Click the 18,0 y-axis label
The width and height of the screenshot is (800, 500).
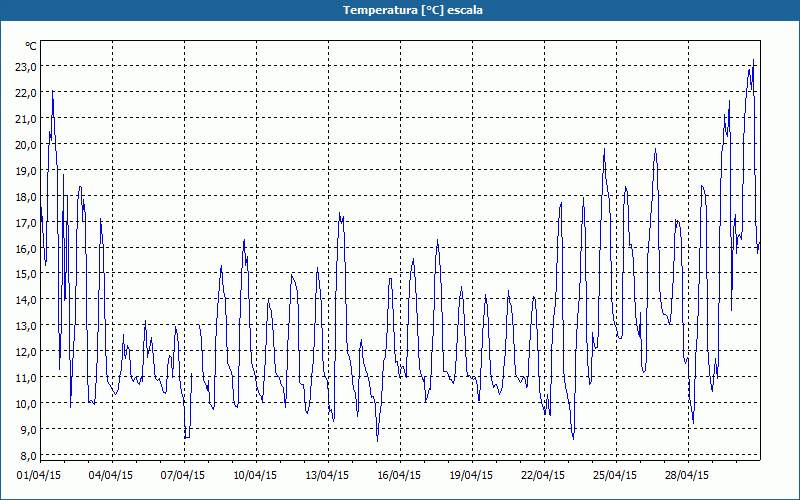(x=27, y=197)
